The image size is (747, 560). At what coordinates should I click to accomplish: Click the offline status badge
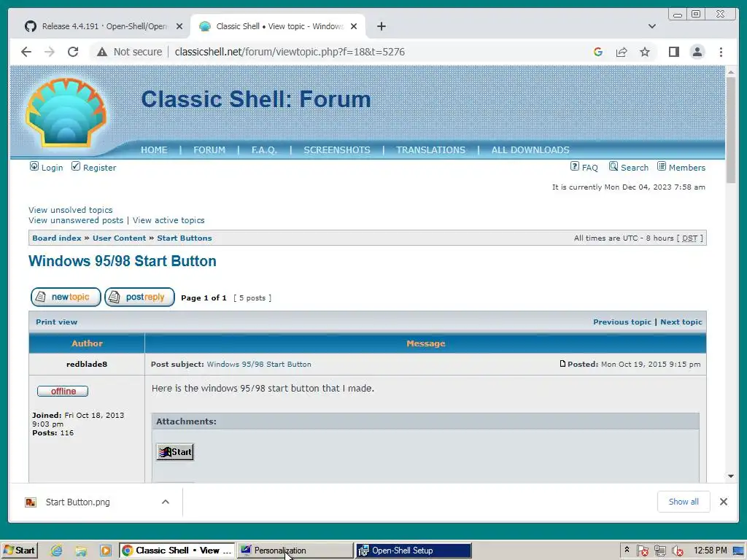(x=63, y=391)
